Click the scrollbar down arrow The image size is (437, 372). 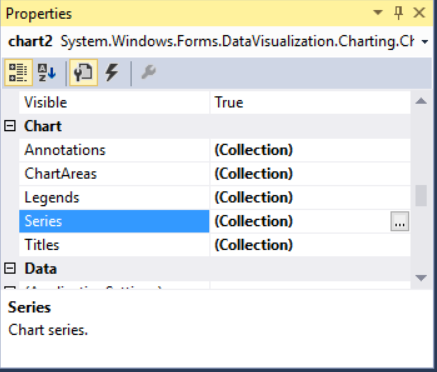coord(421,277)
